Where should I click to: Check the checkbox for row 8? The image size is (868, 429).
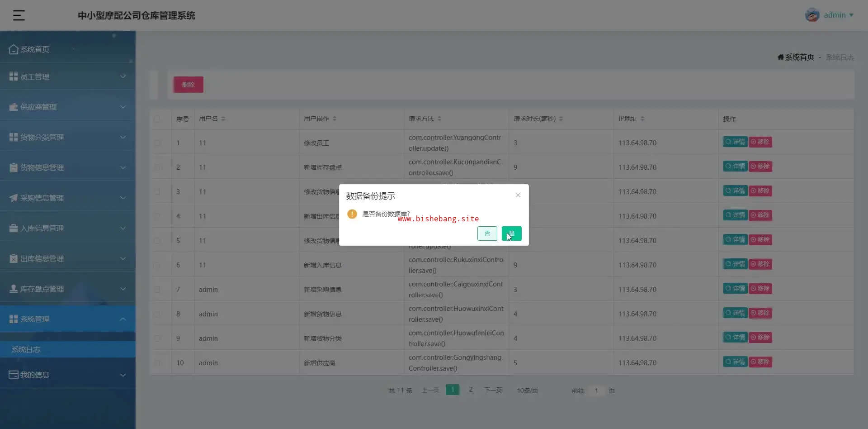[x=157, y=314]
